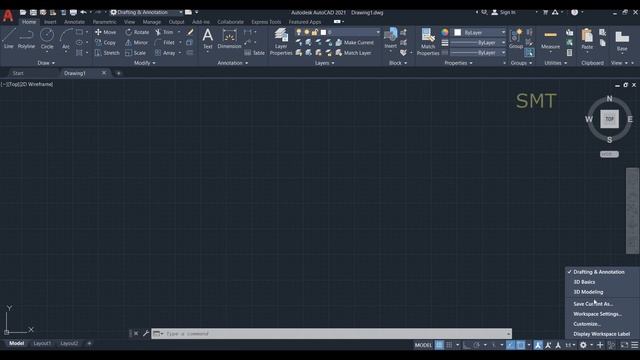Image resolution: width=640 pixels, height=360 pixels.
Task: Switch to the Start file tab
Action: coord(18,73)
